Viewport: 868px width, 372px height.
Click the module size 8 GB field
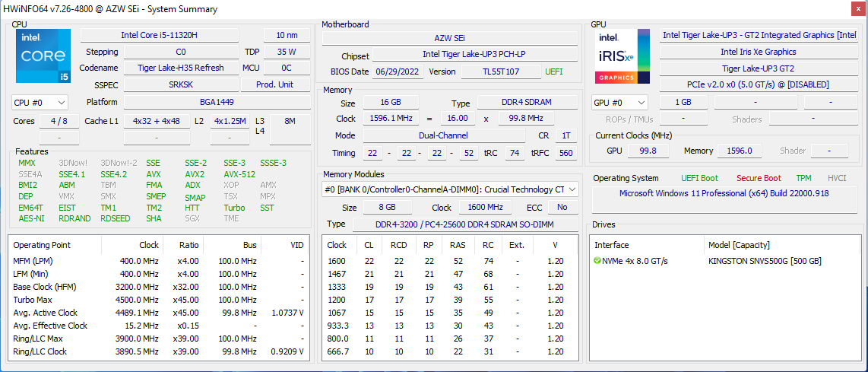coord(388,208)
